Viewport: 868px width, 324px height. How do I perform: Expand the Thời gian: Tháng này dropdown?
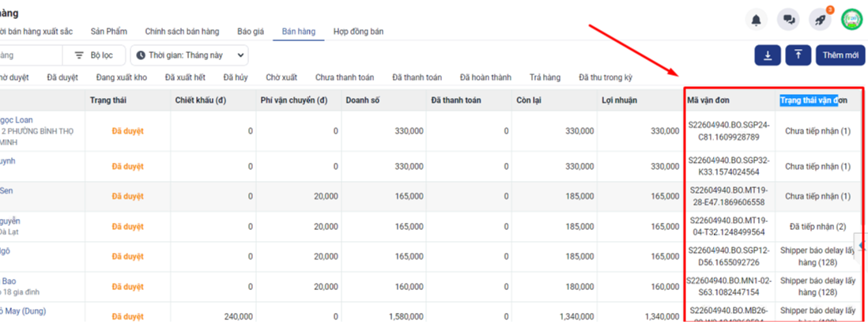(189, 55)
